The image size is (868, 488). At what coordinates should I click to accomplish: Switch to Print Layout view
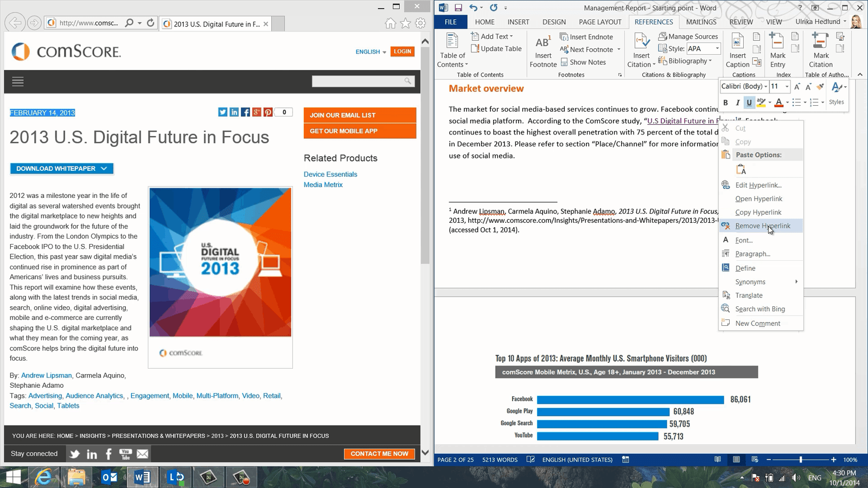[x=736, y=459]
